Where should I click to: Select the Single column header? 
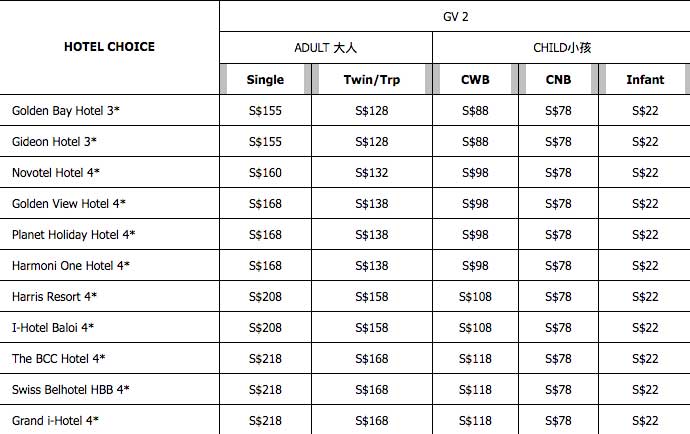(265, 80)
